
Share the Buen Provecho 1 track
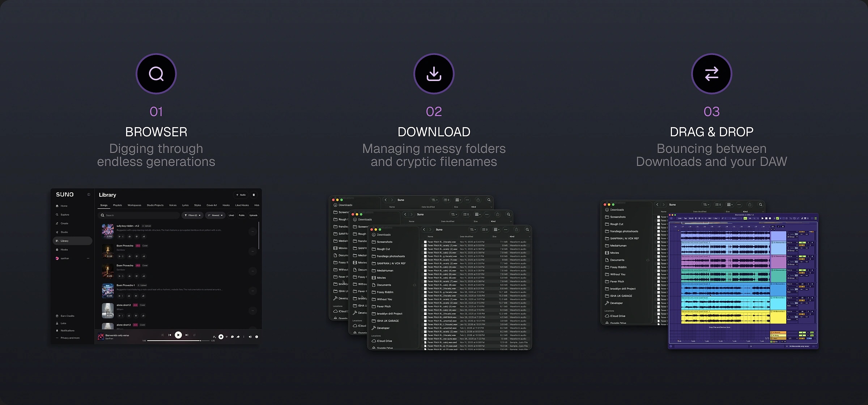point(144,296)
